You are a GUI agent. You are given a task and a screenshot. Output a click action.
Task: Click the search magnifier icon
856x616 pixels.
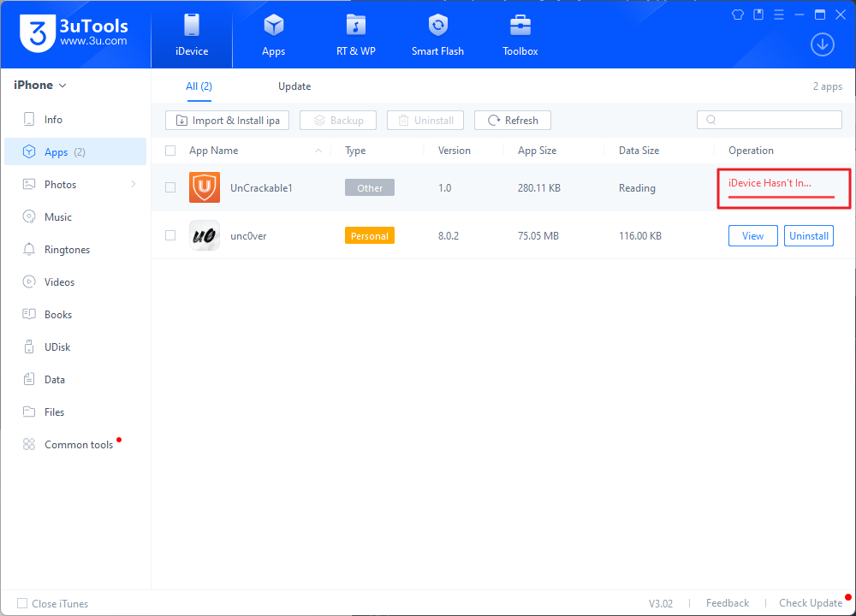coord(710,120)
